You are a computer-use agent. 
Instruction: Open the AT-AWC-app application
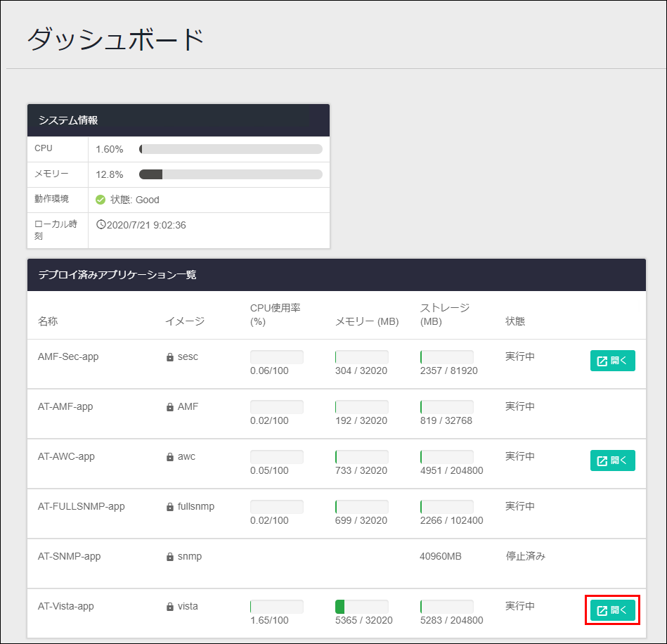pos(612,460)
